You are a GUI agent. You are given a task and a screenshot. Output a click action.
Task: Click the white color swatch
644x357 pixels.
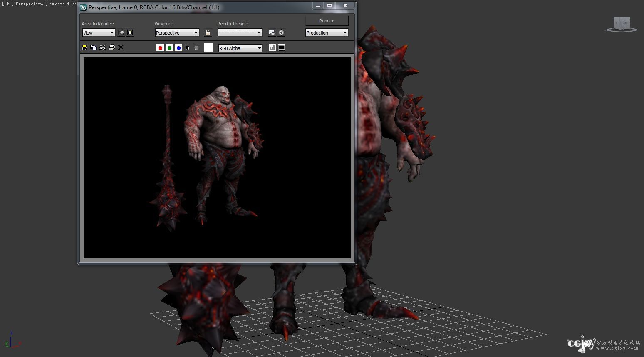[208, 48]
